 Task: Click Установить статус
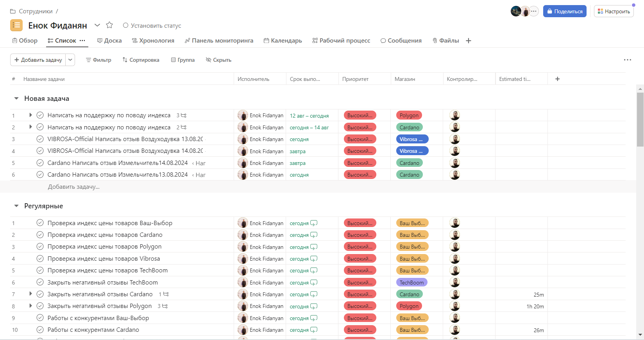[x=152, y=25]
